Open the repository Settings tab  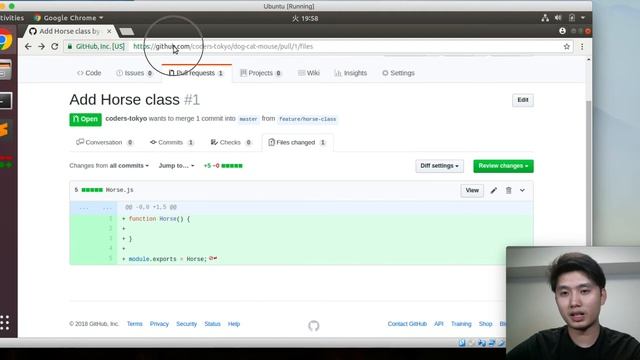[398, 73]
